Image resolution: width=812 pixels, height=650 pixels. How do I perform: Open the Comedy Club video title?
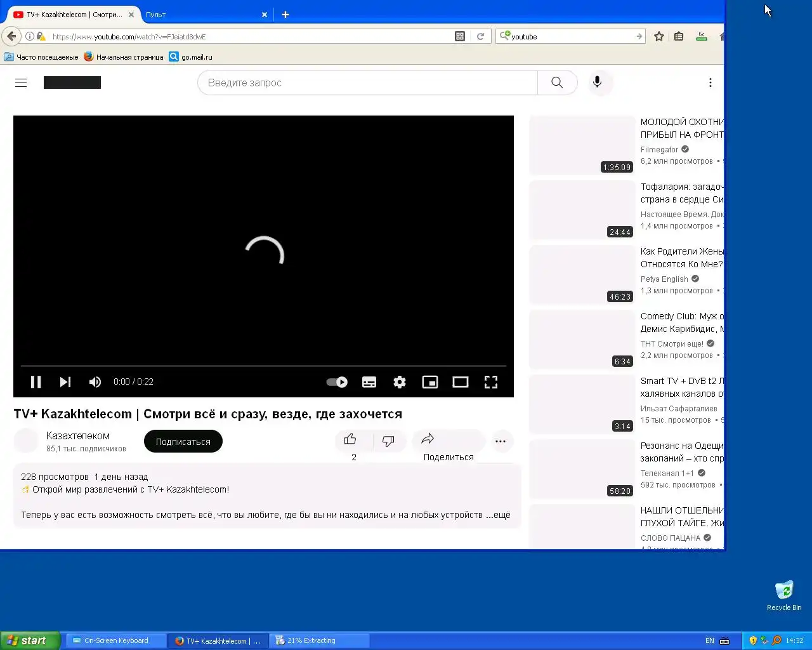pyautogui.click(x=682, y=322)
